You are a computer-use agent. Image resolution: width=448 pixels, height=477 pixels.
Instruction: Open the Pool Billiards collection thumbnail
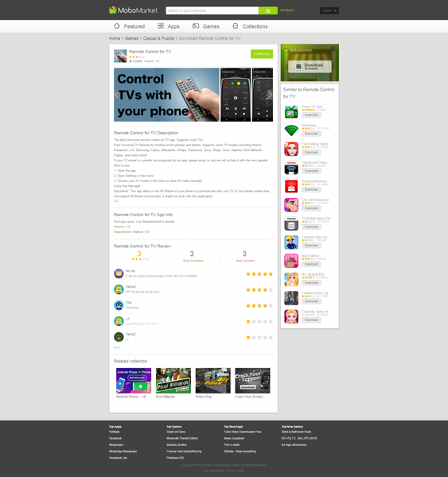(x=173, y=381)
